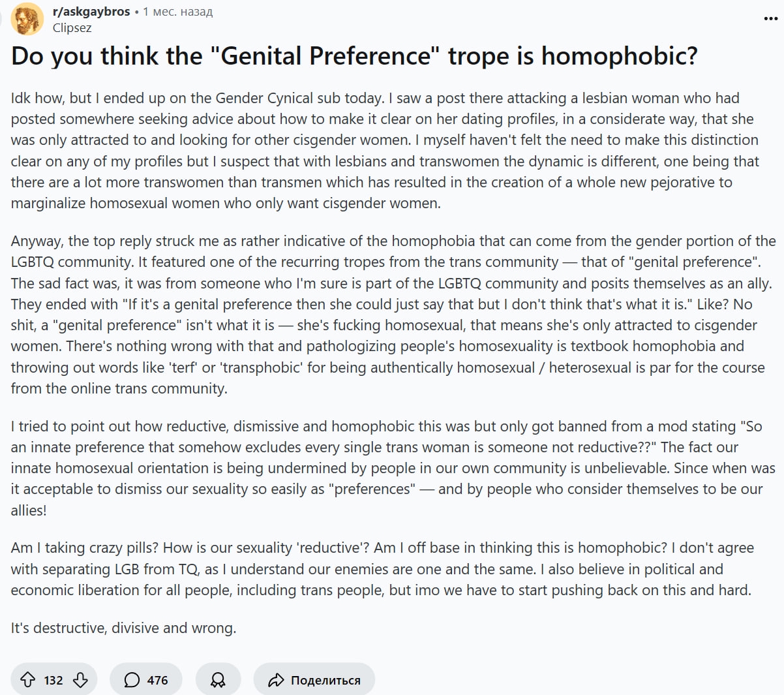784x695 pixels.
Task: Open the three-dot post options menu
Action: click(x=770, y=18)
